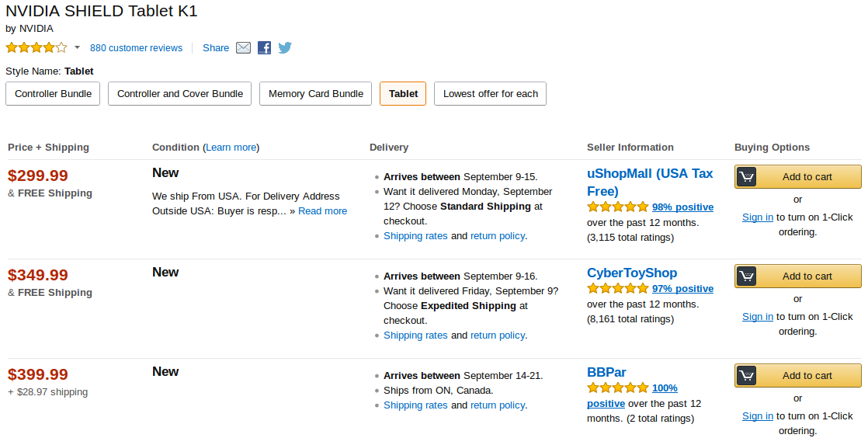The height and width of the screenshot is (445, 868).
Task: Click the four-star rating icon
Action: pos(36,47)
